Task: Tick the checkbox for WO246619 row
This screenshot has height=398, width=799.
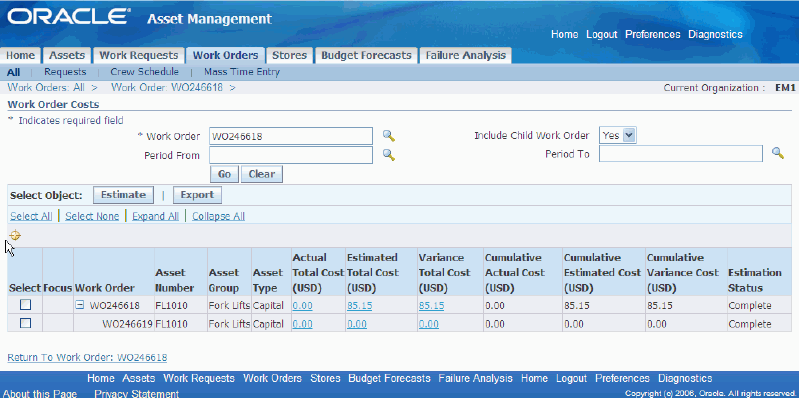Action: (25, 323)
